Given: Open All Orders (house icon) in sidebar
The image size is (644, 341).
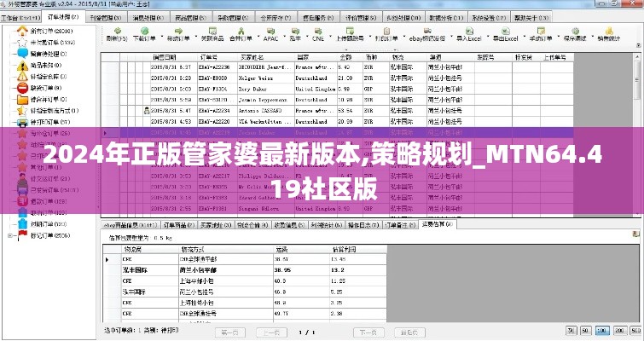Looking at the screenshot, I should (x=44, y=31).
